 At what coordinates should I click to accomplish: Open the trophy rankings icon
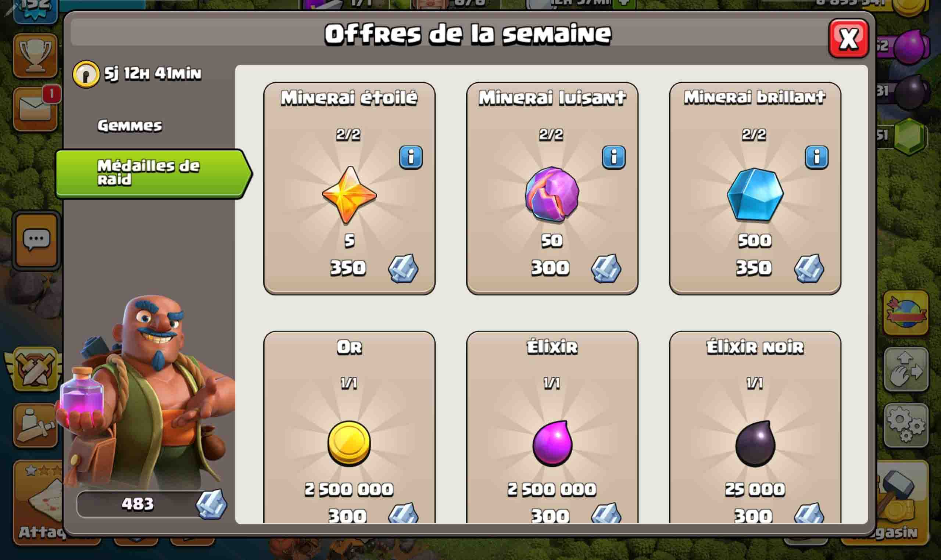tap(36, 55)
